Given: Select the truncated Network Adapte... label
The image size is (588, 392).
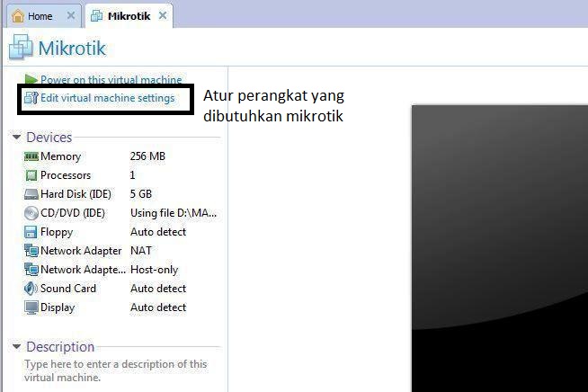Looking at the screenshot, I should (x=84, y=270).
